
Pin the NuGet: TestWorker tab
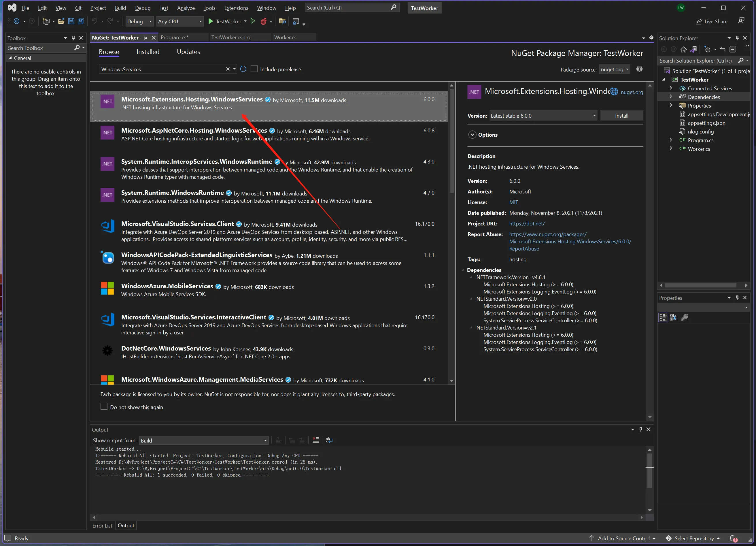tap(145, 38)
